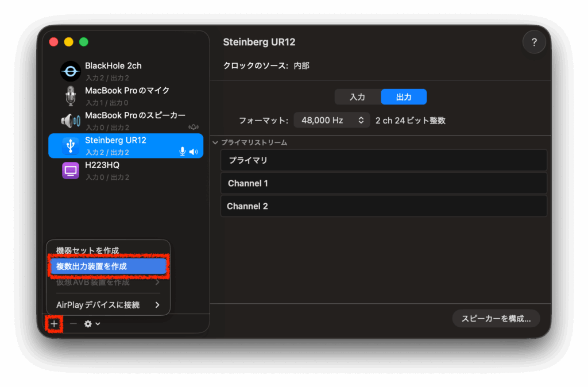Click the green zoom window button

pos(84,42)
